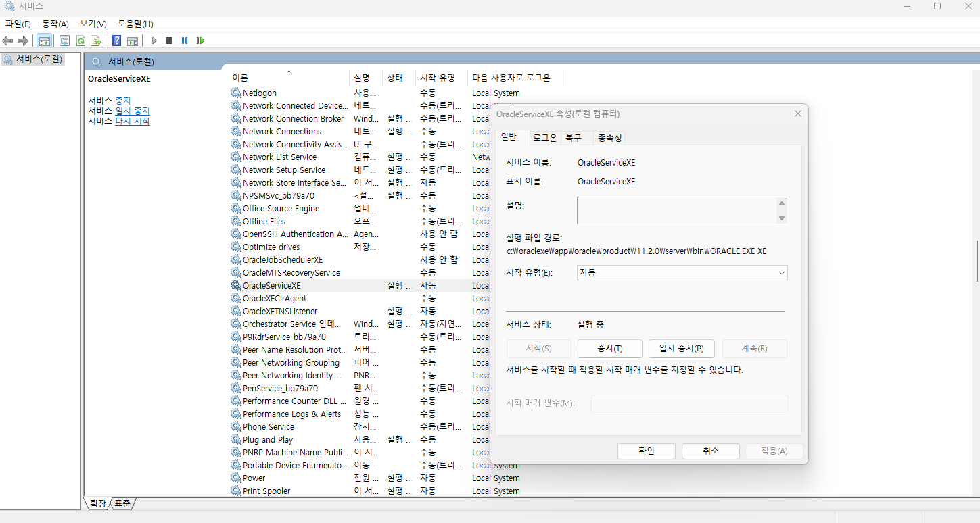Screen dimensions: 980x523
Task: Click gear icon of Network Connections
Action: click(236, 131)
